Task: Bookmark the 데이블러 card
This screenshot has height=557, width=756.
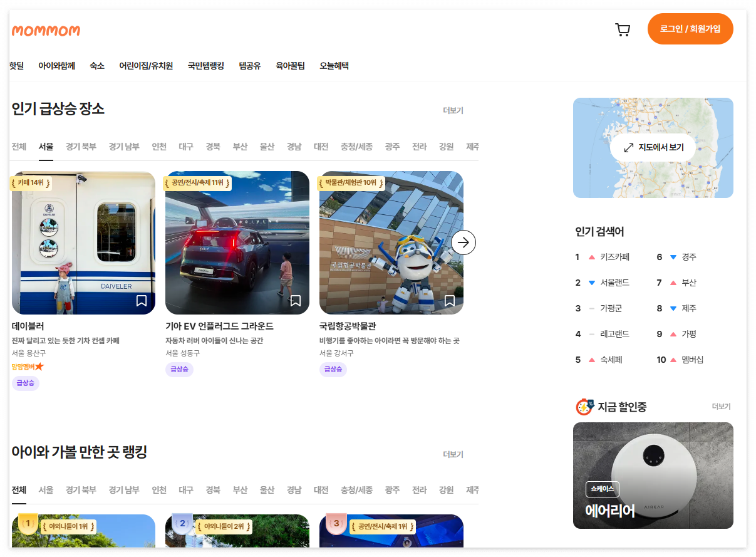Action: [142, 301]
